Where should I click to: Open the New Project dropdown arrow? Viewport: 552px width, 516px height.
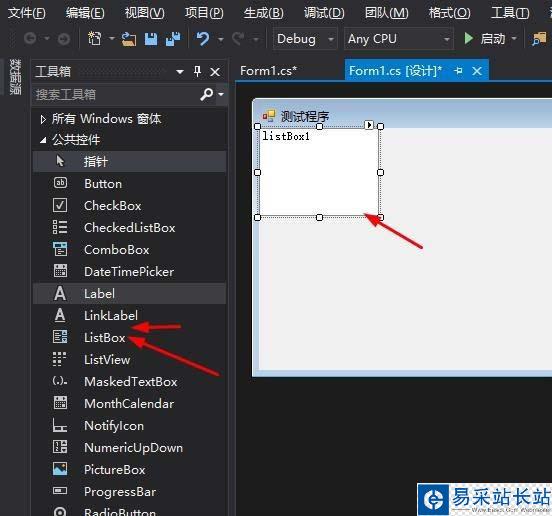coord(112,38)
